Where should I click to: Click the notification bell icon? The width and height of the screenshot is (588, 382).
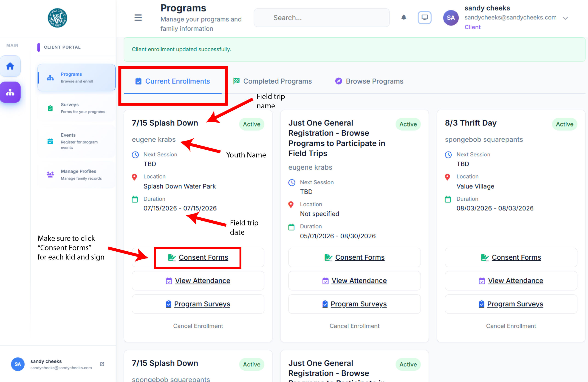[x=404, y=17]
